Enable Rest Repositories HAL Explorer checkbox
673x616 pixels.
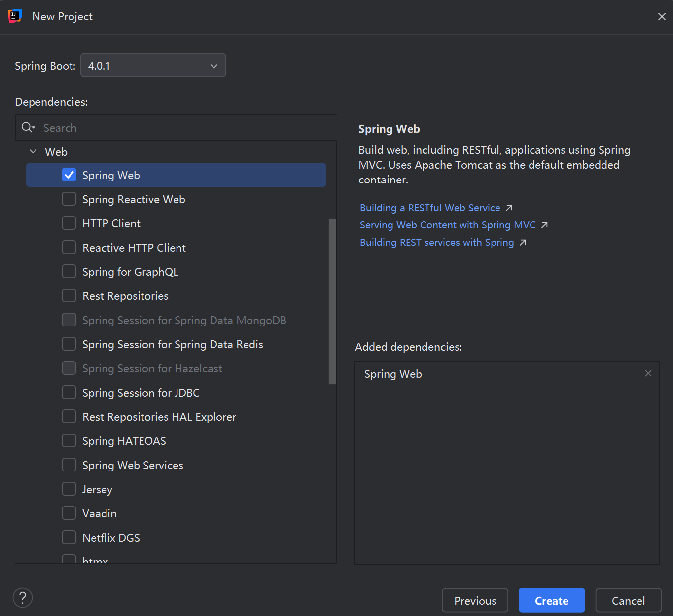[69, 417]
